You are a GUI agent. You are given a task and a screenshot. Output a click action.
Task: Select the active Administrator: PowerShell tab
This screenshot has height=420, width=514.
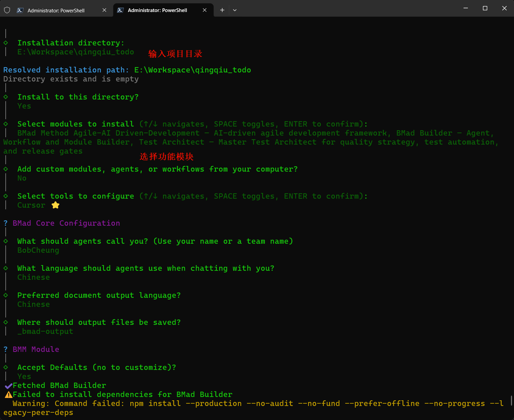[157, 10]
